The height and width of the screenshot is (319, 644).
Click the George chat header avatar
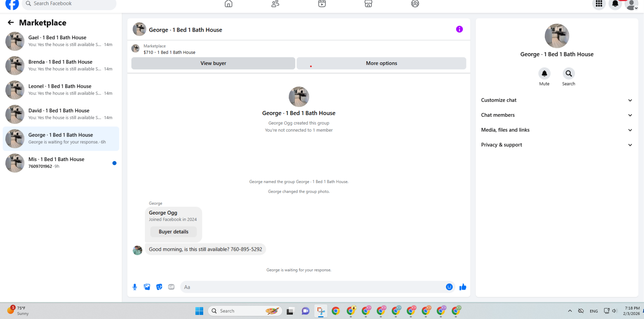point(139,29)
